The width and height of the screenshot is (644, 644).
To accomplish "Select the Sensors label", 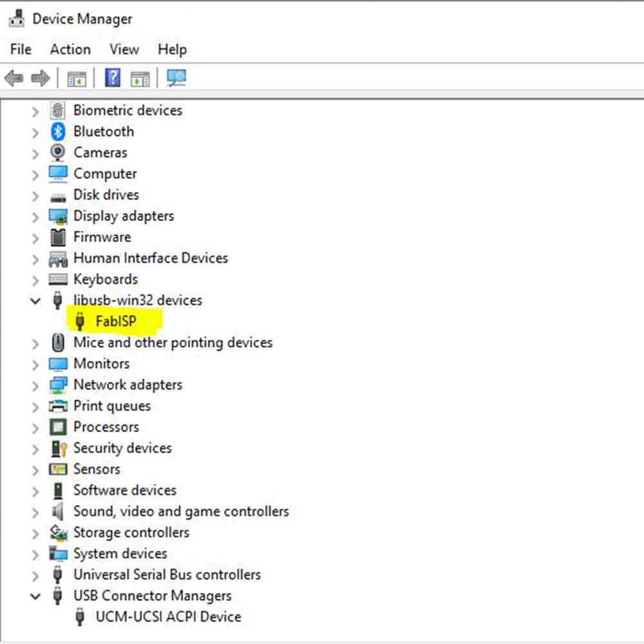I will [x=97, y=469].
